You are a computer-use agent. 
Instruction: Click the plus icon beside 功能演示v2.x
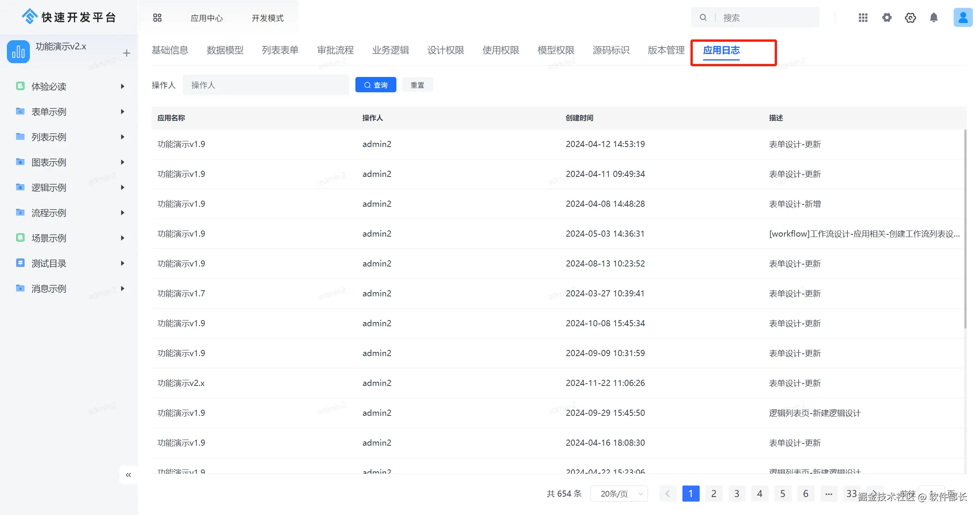pyautogui.click(x=127, y=53)
